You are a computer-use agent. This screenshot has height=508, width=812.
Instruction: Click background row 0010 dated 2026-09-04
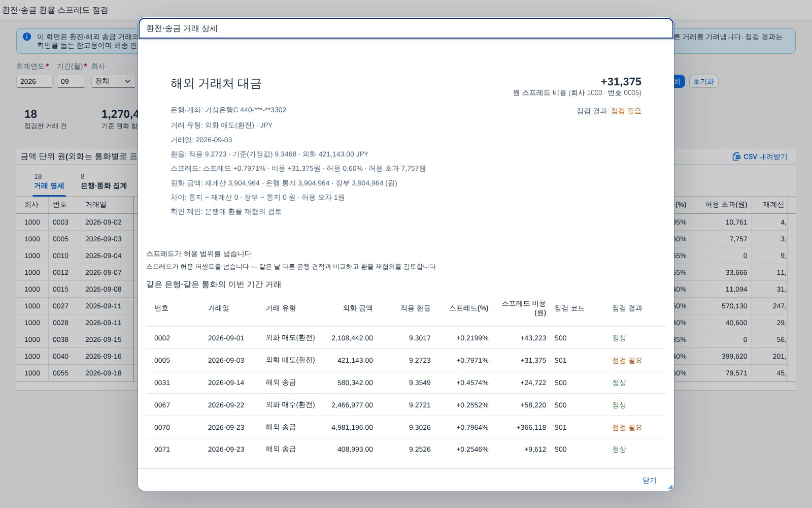(76, 256)
